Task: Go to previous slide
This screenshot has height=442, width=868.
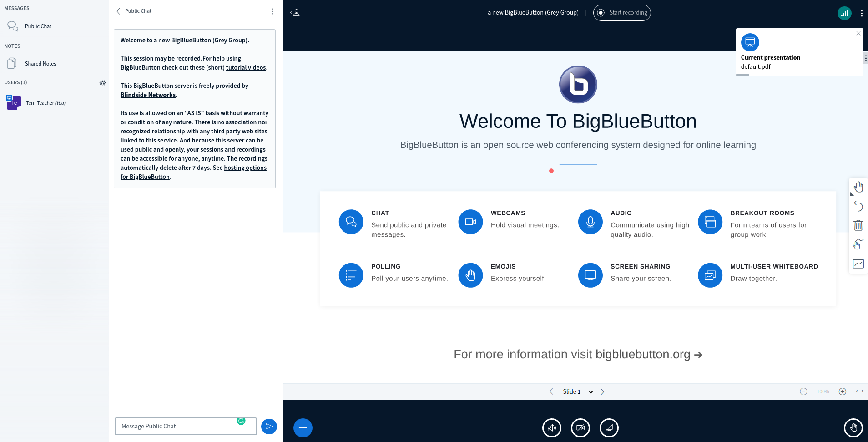Action: click(551, 391)
